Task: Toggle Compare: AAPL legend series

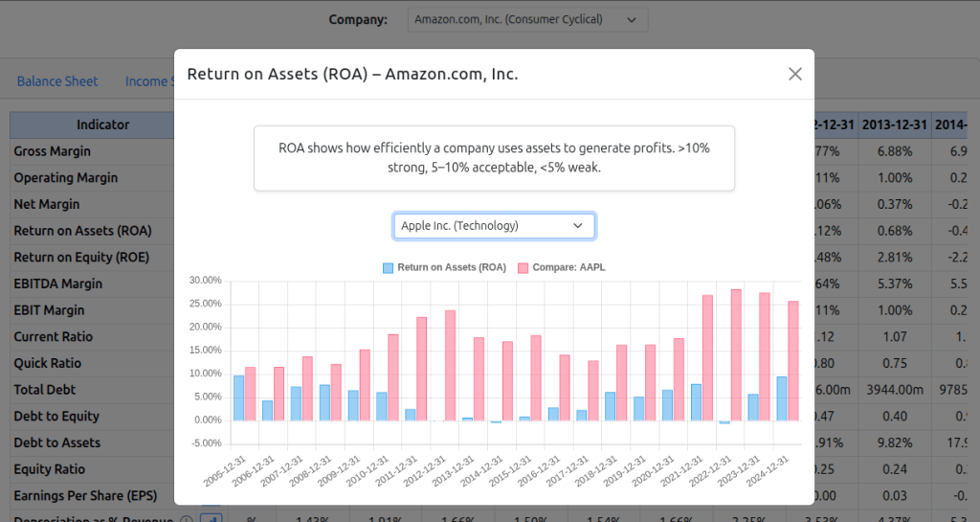Action: pos(568,267)
